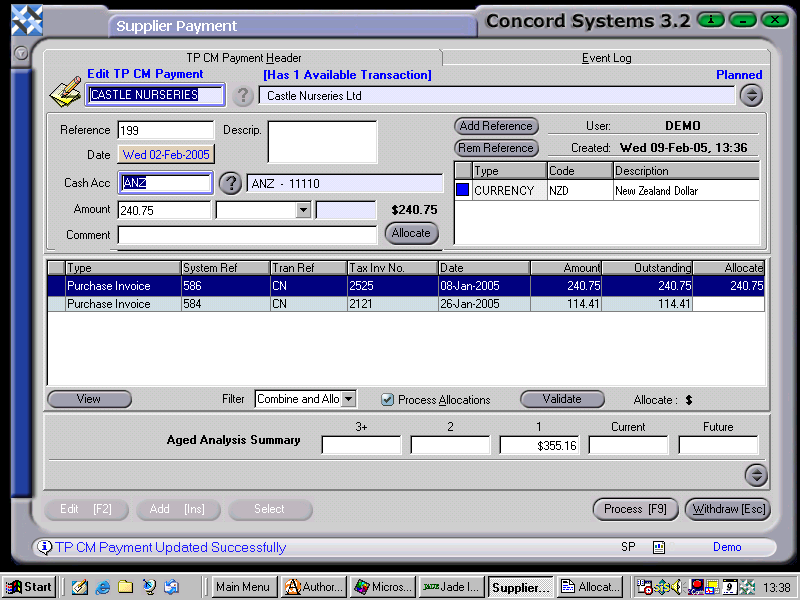Click the Concord info (i) icon top right
This screenshot has width=800, height=600.
709,19
